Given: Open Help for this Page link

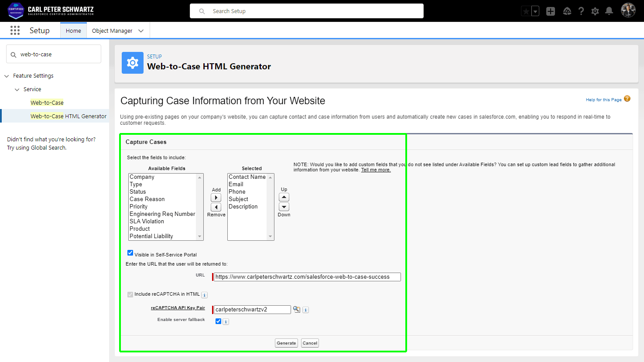Looking at the screenshot, I should point(603,99).
